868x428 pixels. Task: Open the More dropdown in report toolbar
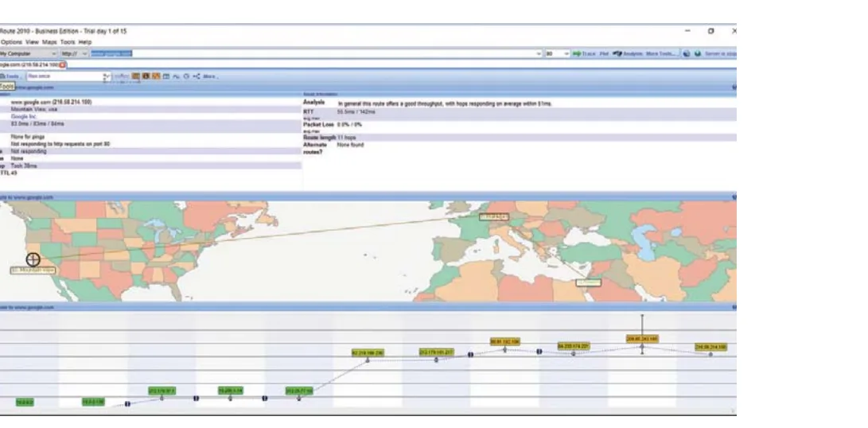(210, 76)
